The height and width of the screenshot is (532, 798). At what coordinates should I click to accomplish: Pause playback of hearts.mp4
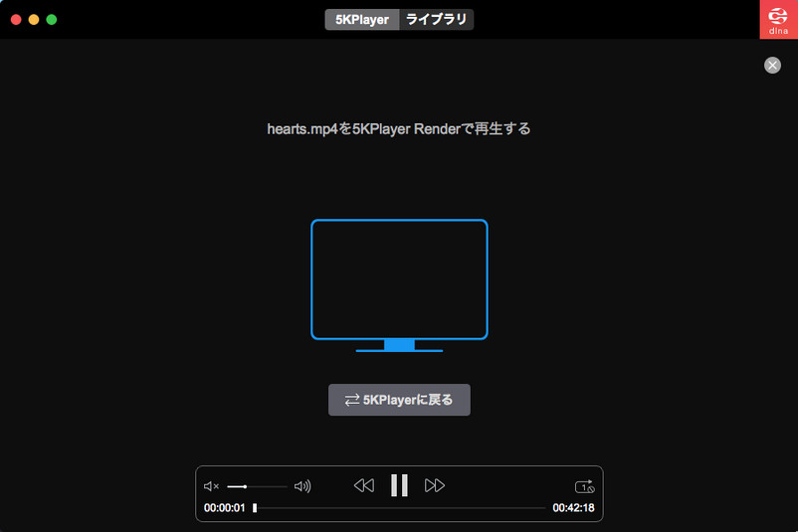pyautogui.click(x=399, y=485)
